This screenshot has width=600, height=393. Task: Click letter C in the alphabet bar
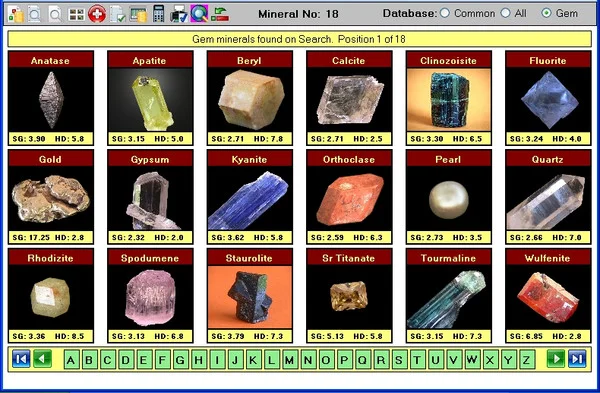[x=107, y=360]
